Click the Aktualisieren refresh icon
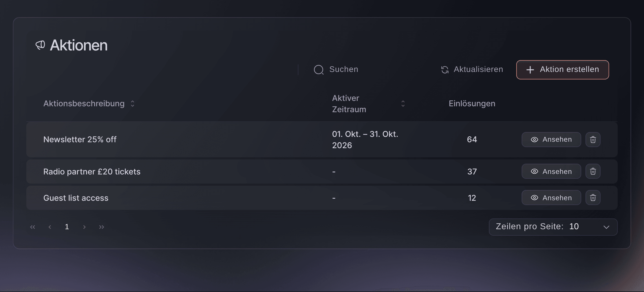644x292 pixels. click(445, 70)
